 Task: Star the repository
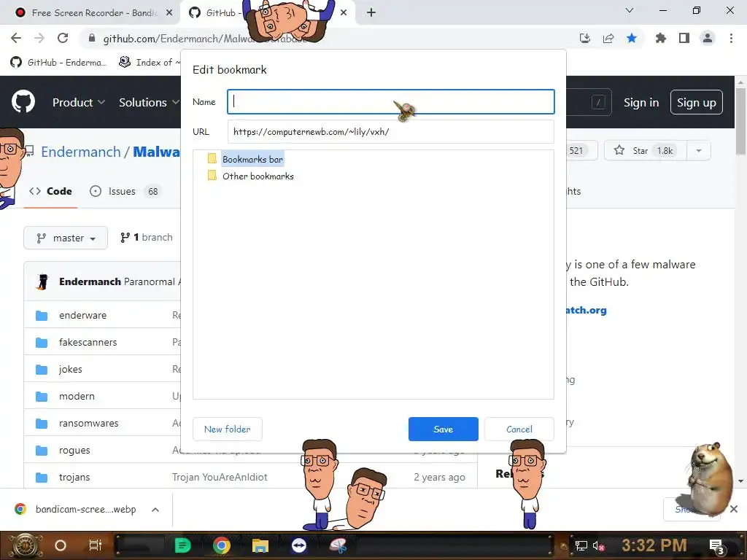645,150
